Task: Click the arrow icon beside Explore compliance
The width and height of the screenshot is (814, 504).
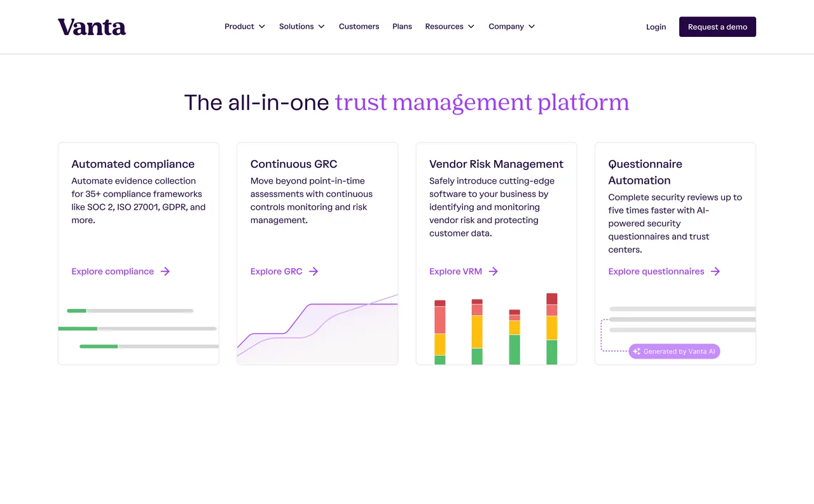Action: point(165,271)
